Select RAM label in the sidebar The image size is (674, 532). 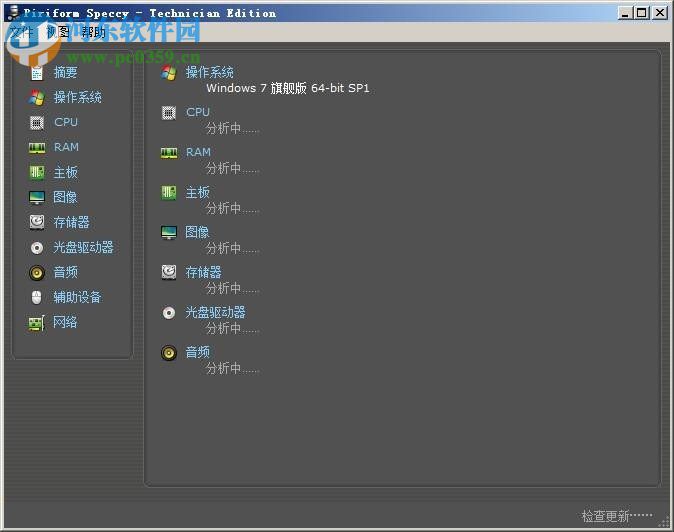tap(66, 147)
